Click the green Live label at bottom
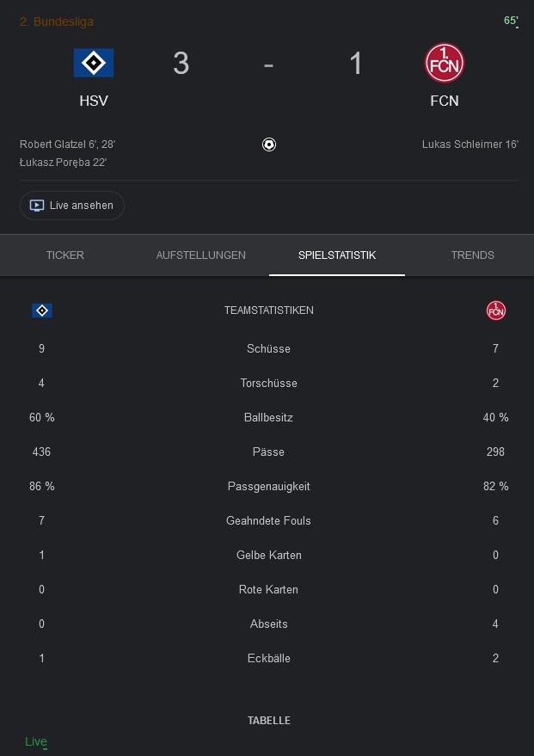The image size is (534, 756). (36, 741)
